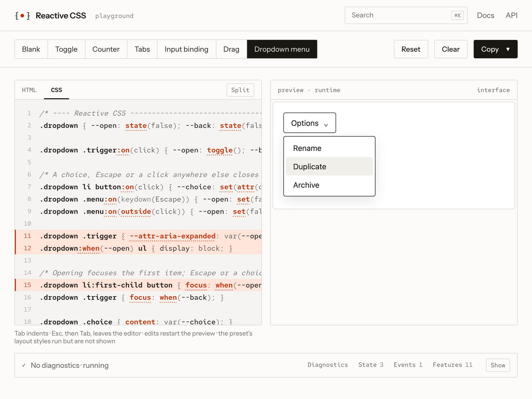Click the Clear button
Image resolution: width=532 pixels, height=399 pixels.
[x=451, y=49]
